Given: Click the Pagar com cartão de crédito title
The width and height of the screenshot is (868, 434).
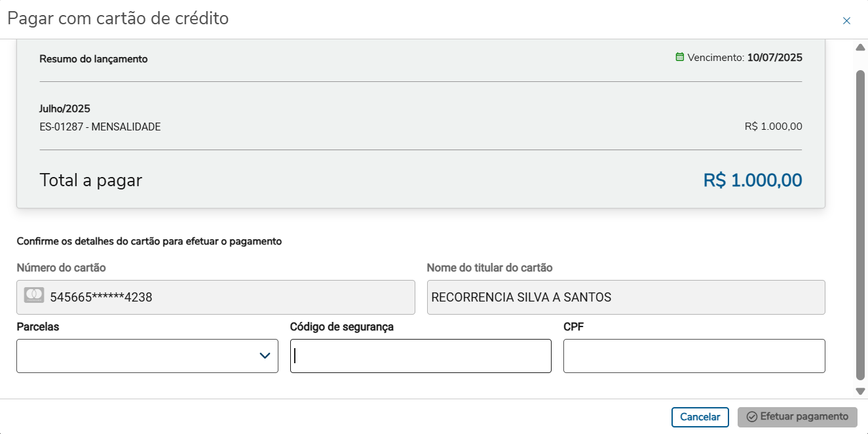Looking at the screenshot, I should tap(118, 18).
